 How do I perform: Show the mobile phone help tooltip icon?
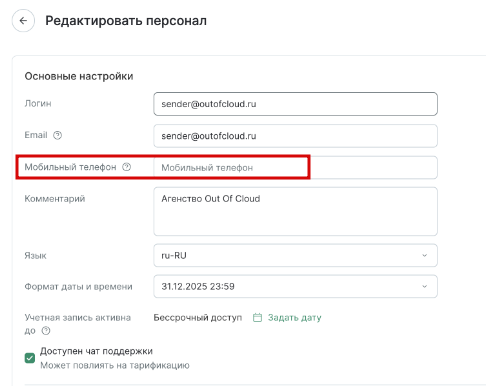[x=127, y=167]
